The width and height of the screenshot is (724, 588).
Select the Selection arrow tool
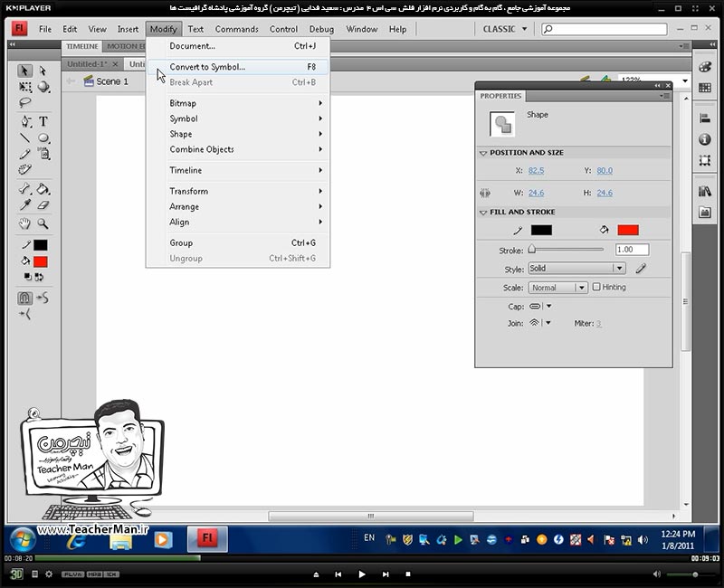click(25, 71)
